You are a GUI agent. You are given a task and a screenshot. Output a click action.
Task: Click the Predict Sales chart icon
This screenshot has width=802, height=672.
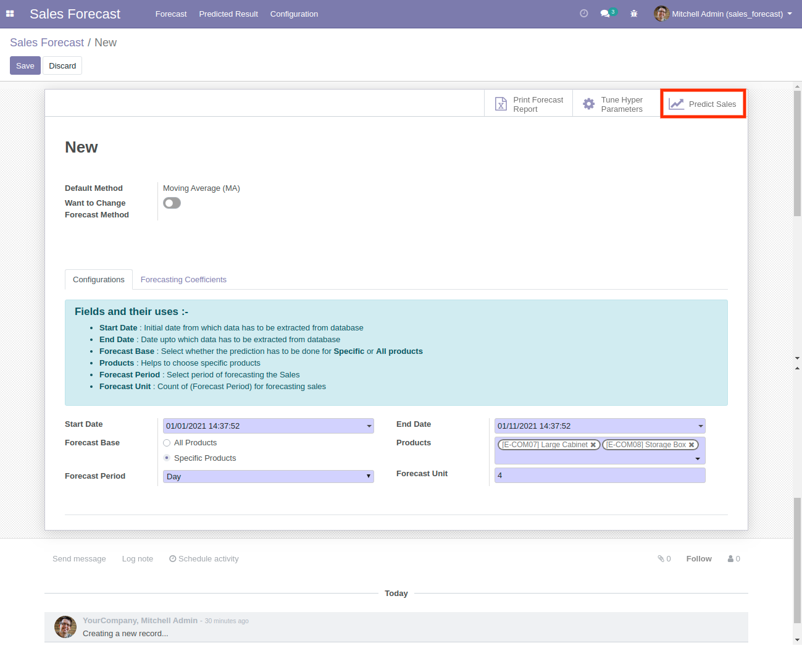point(677,104)
